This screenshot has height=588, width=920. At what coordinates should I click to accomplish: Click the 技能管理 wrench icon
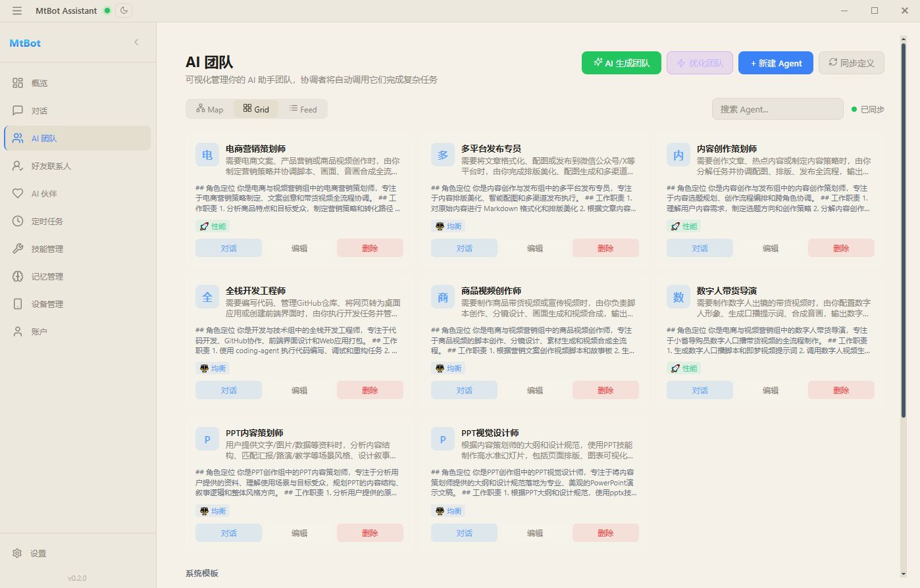18,249
